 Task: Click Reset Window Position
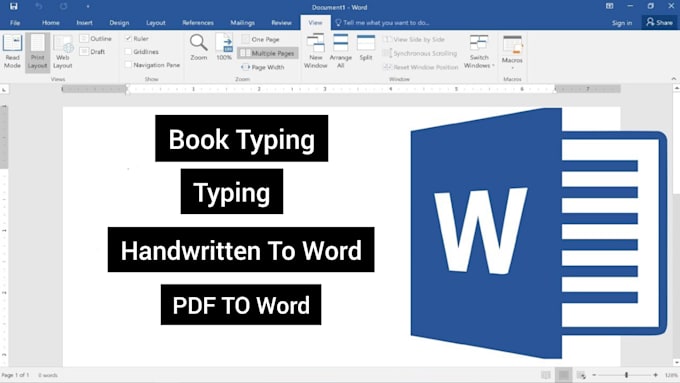[421, 67]
